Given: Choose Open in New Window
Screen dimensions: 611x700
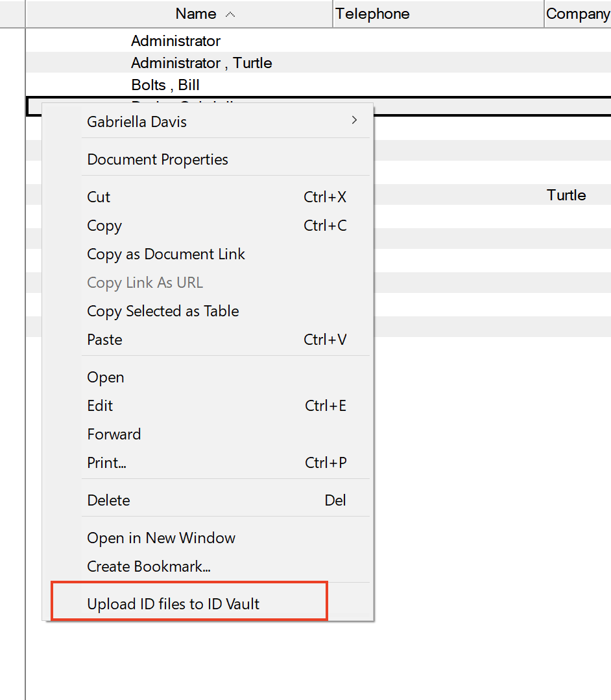Looking at the screenshot, I should coord(162,538).
